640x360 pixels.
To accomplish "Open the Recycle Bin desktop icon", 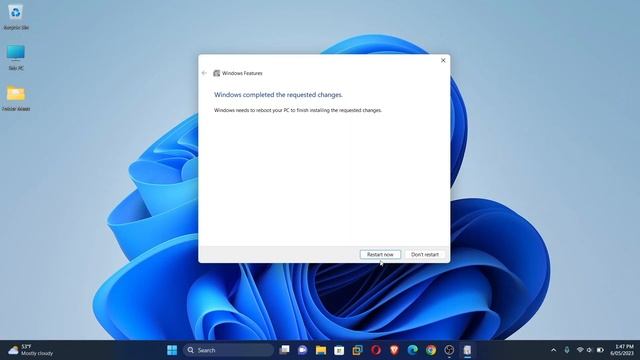I will [x=16, y=17].
